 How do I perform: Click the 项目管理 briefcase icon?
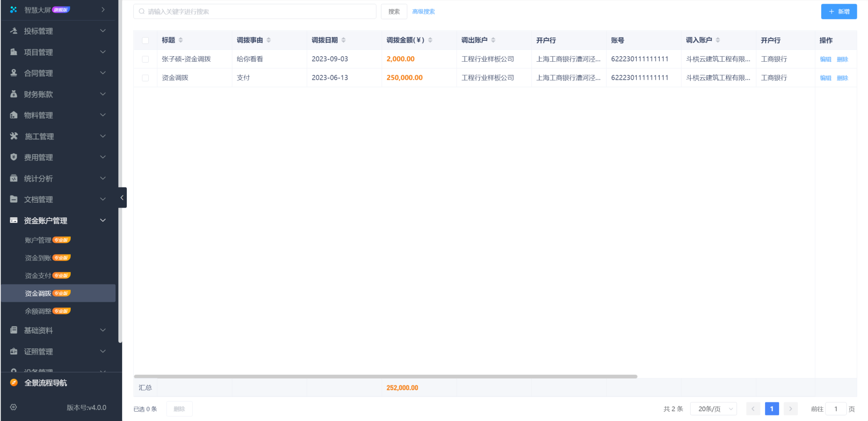(x=13, y=52)
